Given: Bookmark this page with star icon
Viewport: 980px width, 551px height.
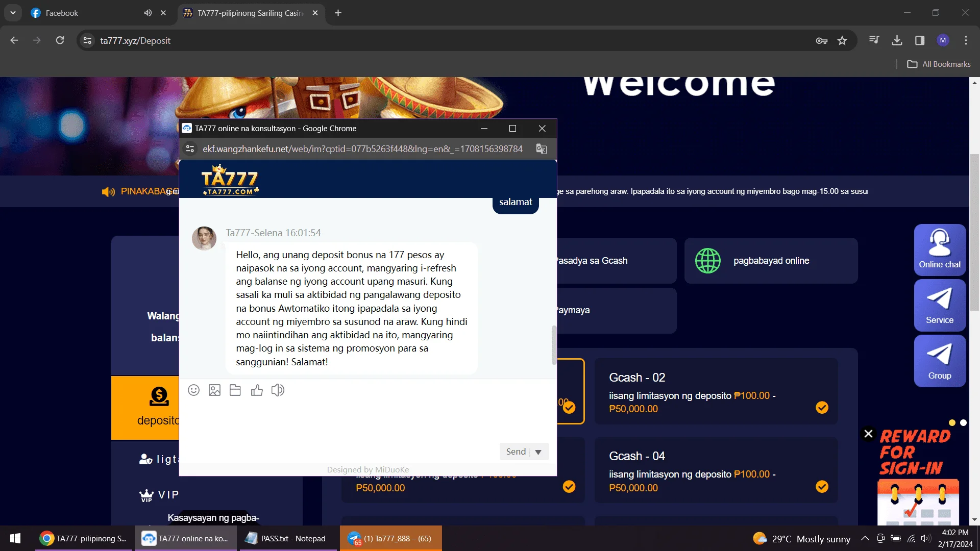Looking at the screenshot, I should click(x=842, y=41).
